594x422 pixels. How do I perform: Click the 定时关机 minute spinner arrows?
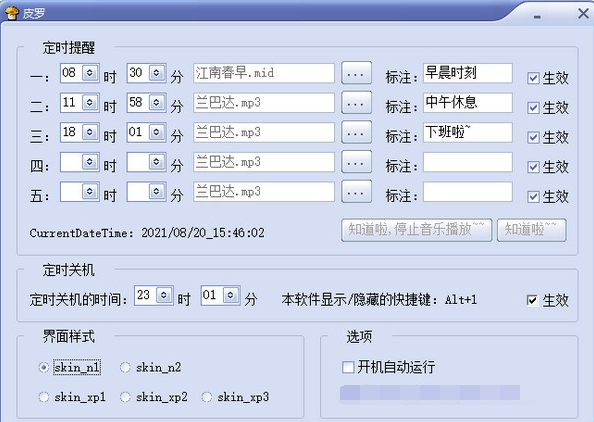[231, 295]
